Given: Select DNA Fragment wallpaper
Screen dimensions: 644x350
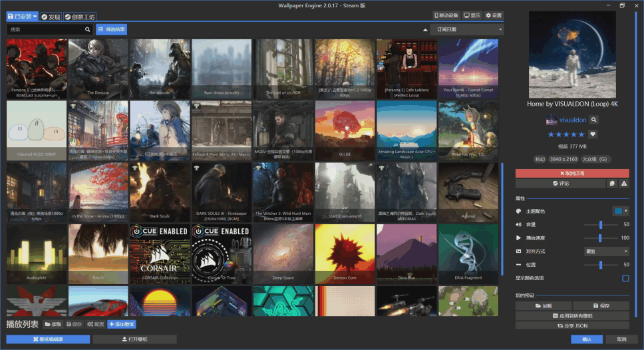Looking at the screenshot, I should pos(468,254).
